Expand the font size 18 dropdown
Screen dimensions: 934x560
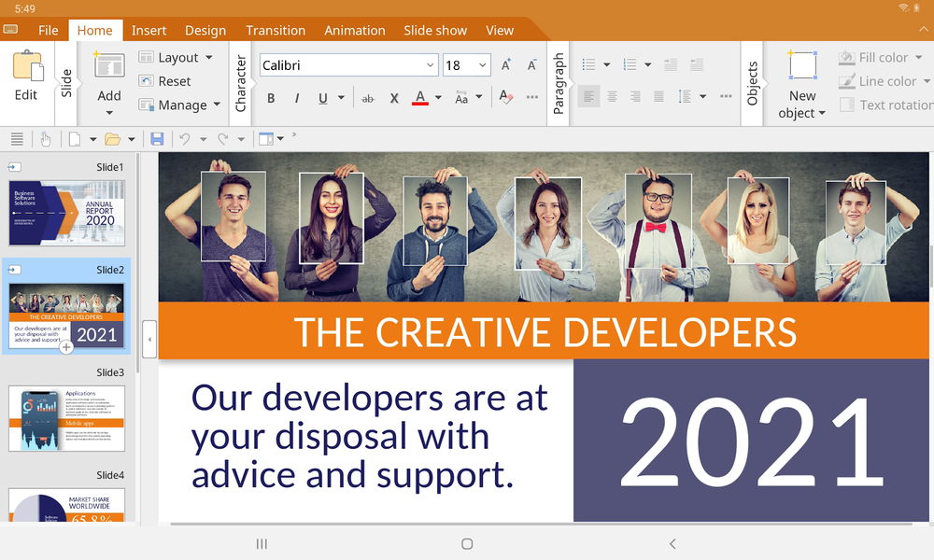click(483, 65)
